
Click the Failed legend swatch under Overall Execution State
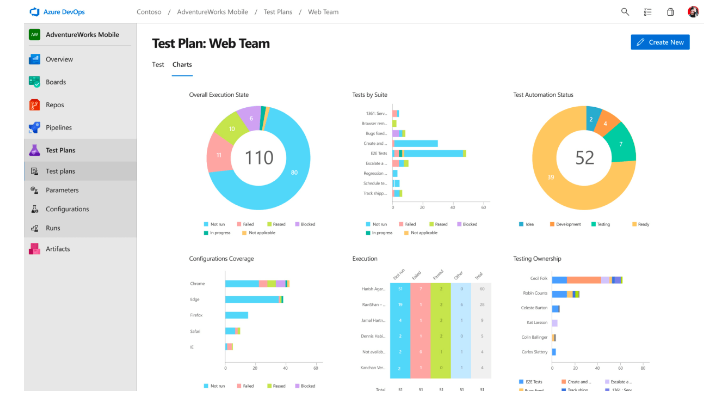[x=239, y=224]
